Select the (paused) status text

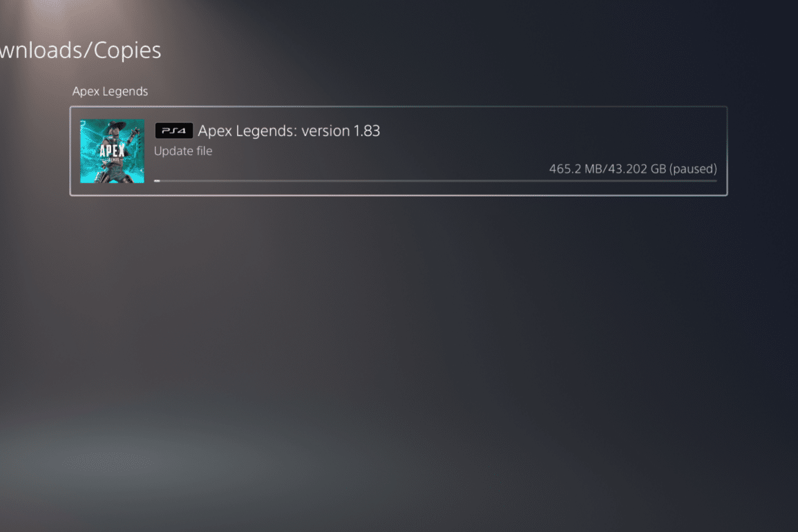[693, 169]
